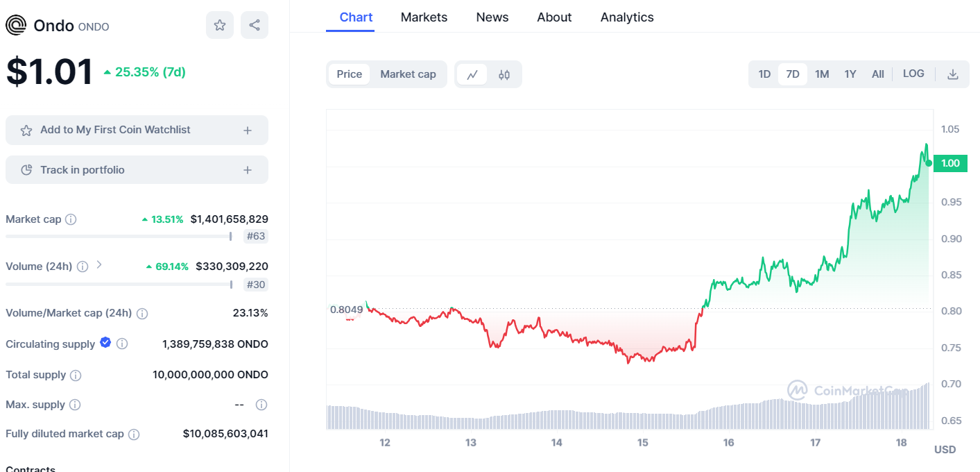Click the 10,000,000,000 ONDO total supply
The image size is (980, 472).
(210, 375)
